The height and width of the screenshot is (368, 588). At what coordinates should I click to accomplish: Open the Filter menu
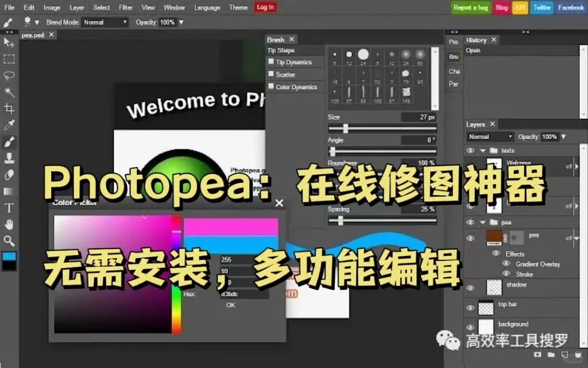click(x=125, y=7)
